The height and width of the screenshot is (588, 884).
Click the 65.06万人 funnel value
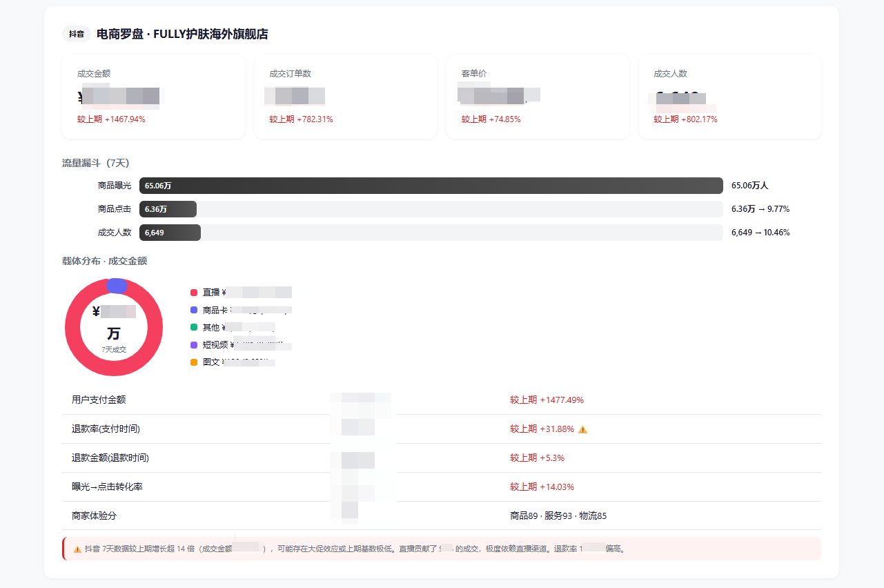(750, 186)
